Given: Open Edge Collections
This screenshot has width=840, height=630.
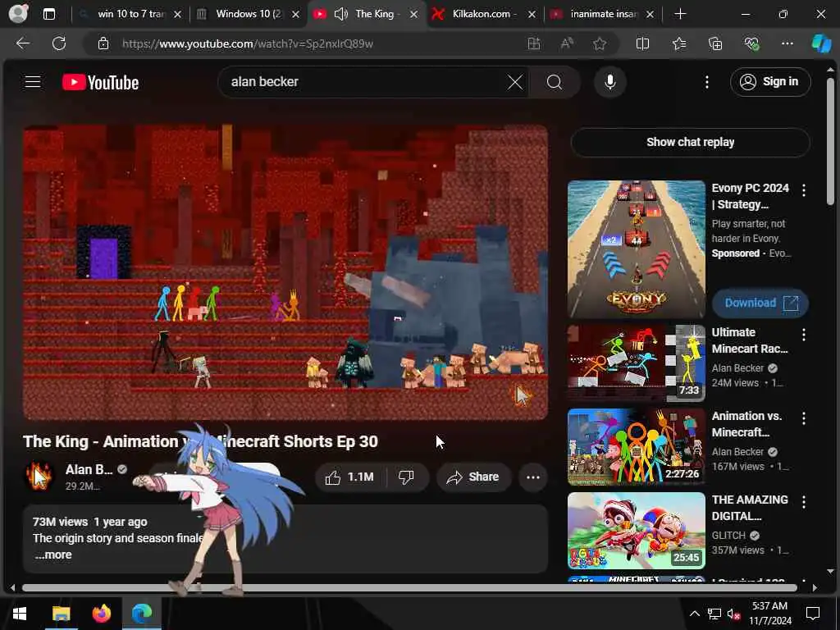Looking at the screenshot, I should click(715, 44).
